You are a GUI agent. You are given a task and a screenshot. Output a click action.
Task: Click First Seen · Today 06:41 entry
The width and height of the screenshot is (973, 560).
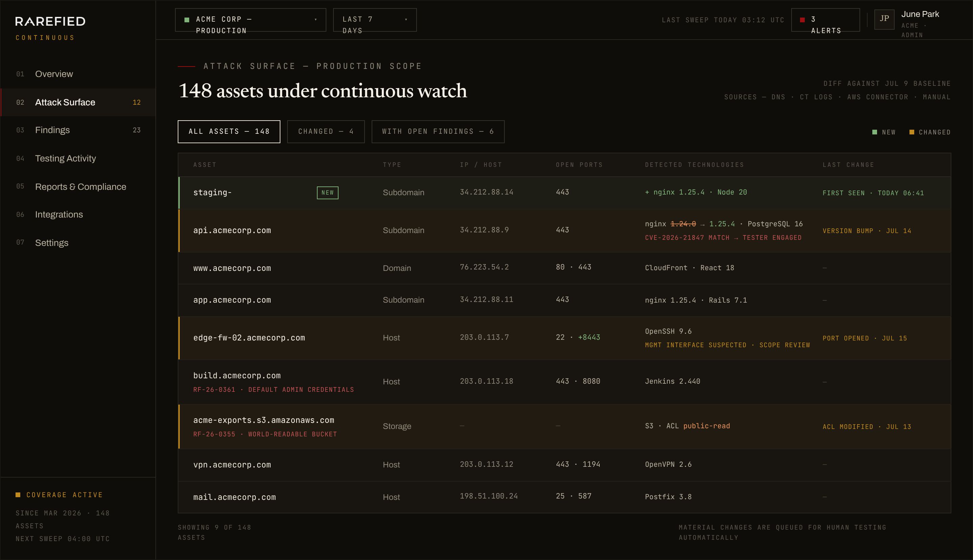873,193
